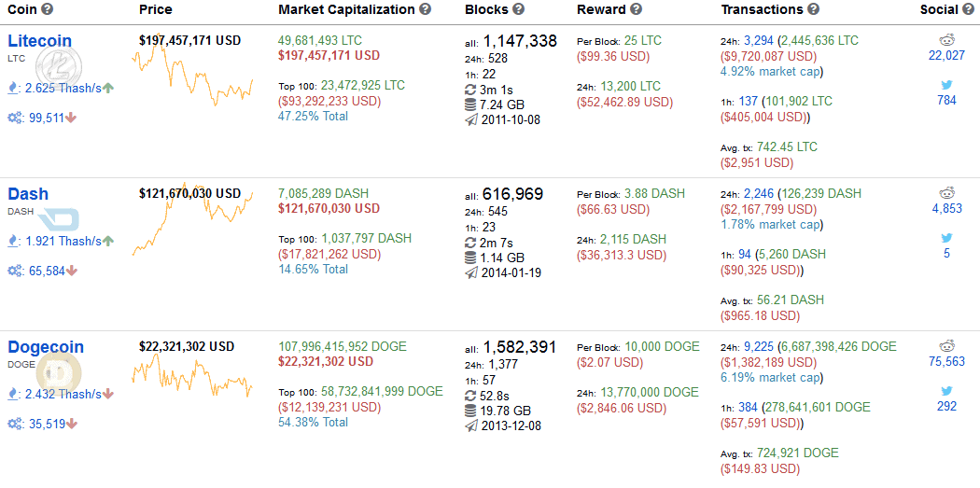The width and height of the screenshot is (980, 488).
Task: Click Dogecoin Reddit subscriber count 75,563
Action: tap(947, 362)
